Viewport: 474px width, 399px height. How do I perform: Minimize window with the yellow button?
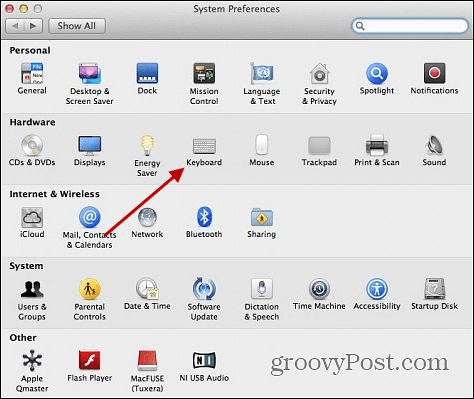pos(24,8)
